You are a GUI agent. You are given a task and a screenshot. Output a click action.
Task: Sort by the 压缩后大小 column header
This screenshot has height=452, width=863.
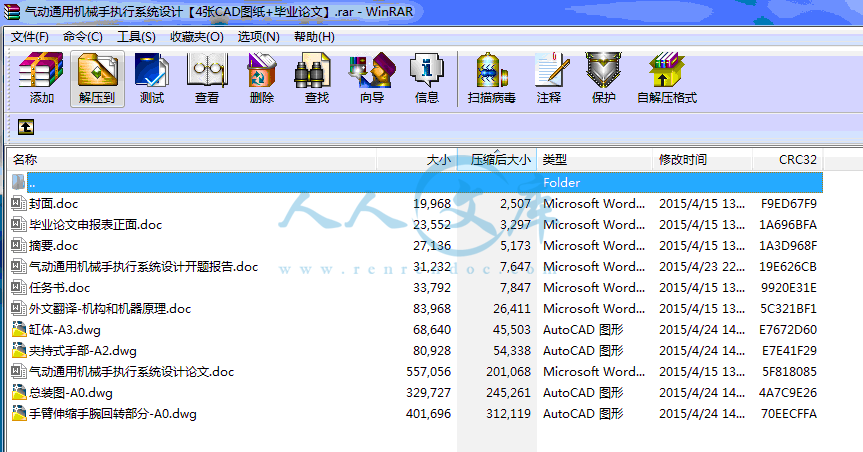497,160
